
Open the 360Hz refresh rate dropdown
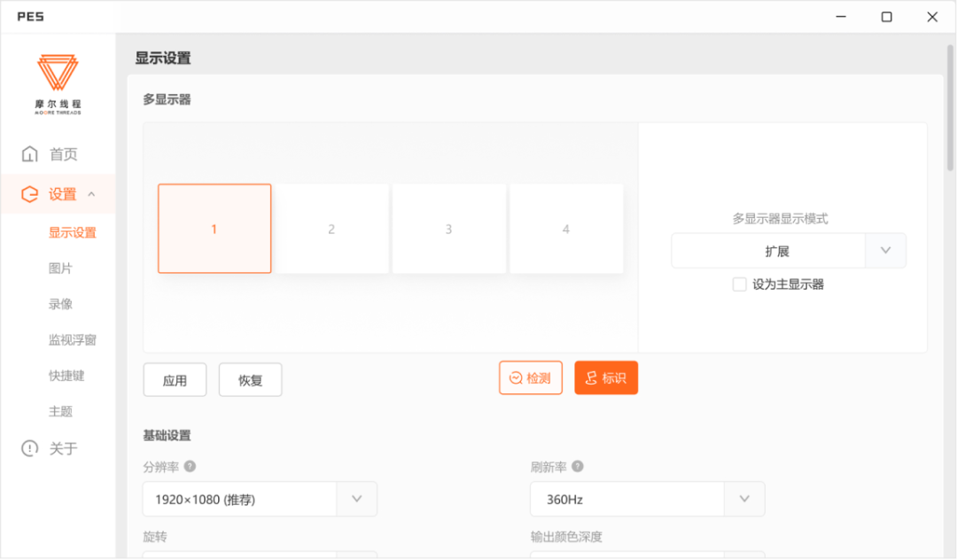[647, 499]
